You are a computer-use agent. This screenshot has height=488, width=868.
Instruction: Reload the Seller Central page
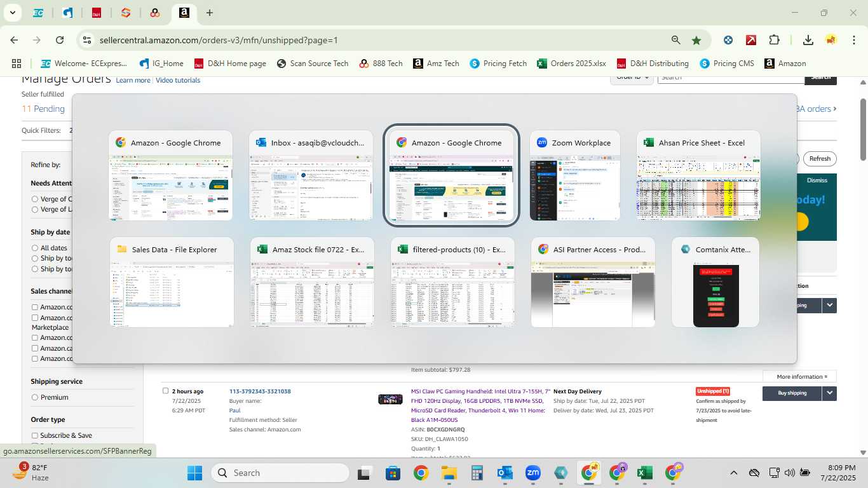tap(60, 40)
